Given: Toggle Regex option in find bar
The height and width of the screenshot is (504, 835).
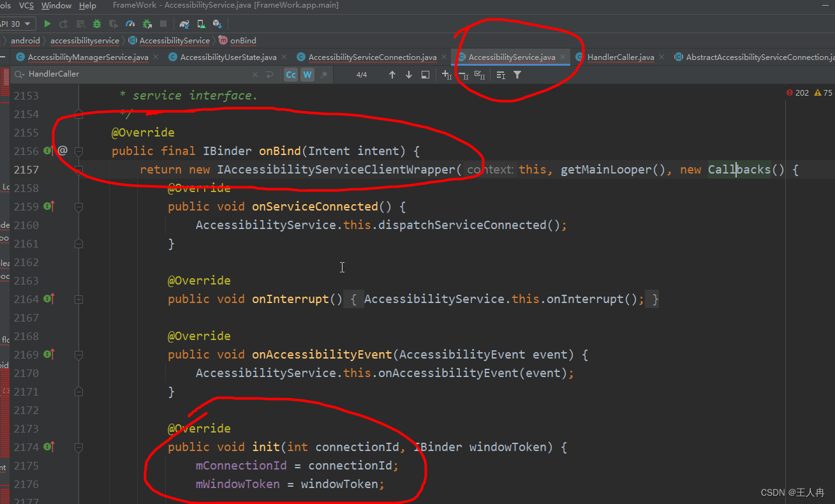Looking at the screenshot, I should [x=324, y=75].
